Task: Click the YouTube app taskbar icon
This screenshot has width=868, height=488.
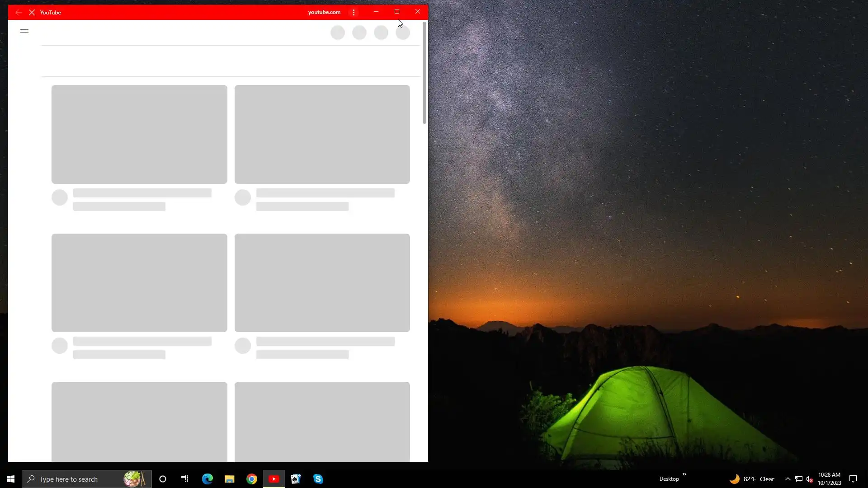Action: pos(274,479)
